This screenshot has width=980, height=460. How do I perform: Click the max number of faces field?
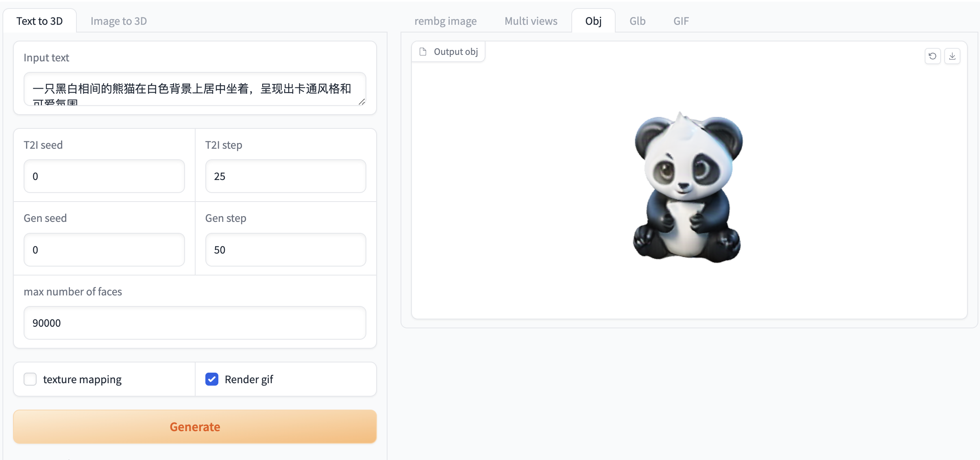tap(195, 323)
